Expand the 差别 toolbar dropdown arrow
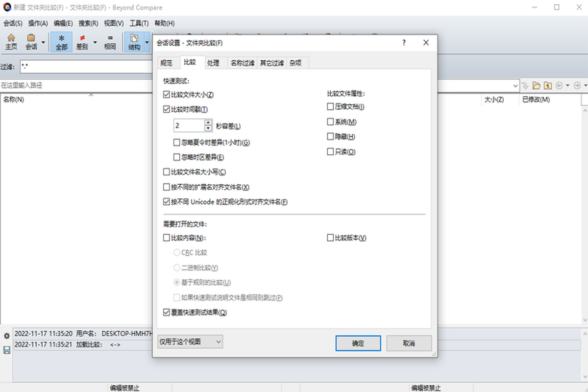The image size is (588, 392). tap(95, 42)
